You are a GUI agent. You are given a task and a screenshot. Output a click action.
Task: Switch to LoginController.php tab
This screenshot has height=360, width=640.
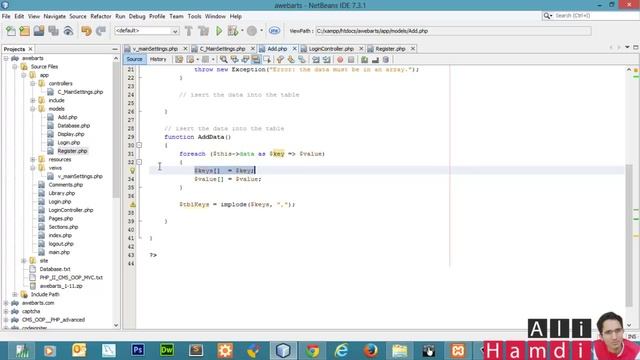tap(331, 49)
